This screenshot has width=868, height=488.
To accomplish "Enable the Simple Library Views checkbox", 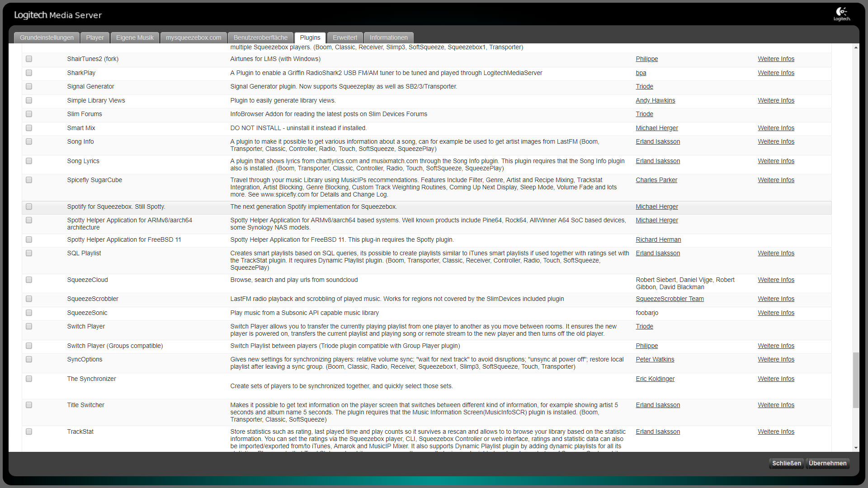I will [29, 100].
